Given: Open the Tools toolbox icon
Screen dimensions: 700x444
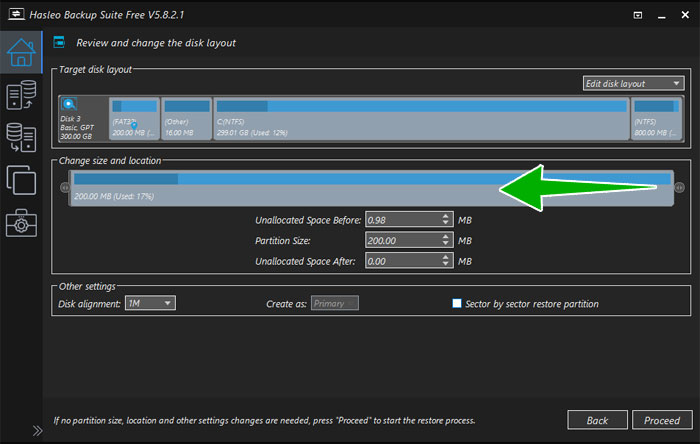Looking at the screenshot, I should click(x=21, y=223).
